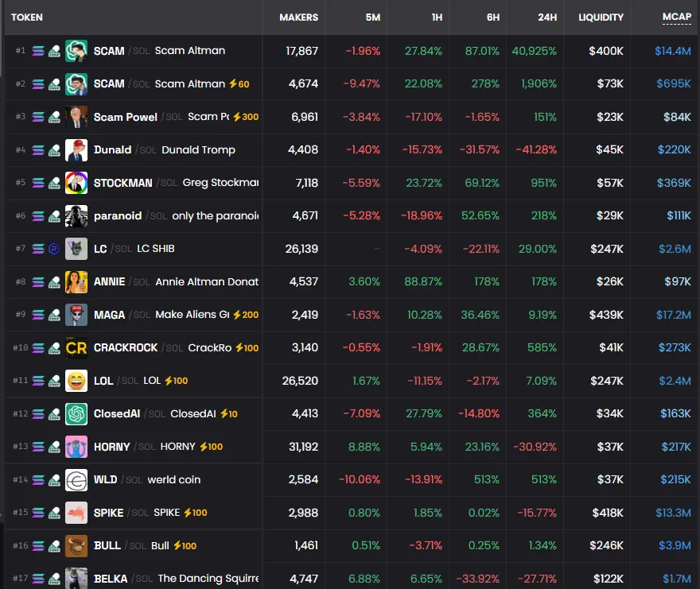Open the werld coin pair name
Screen dimensions: 700x589
pyautogui.click(x=174, y=479)
